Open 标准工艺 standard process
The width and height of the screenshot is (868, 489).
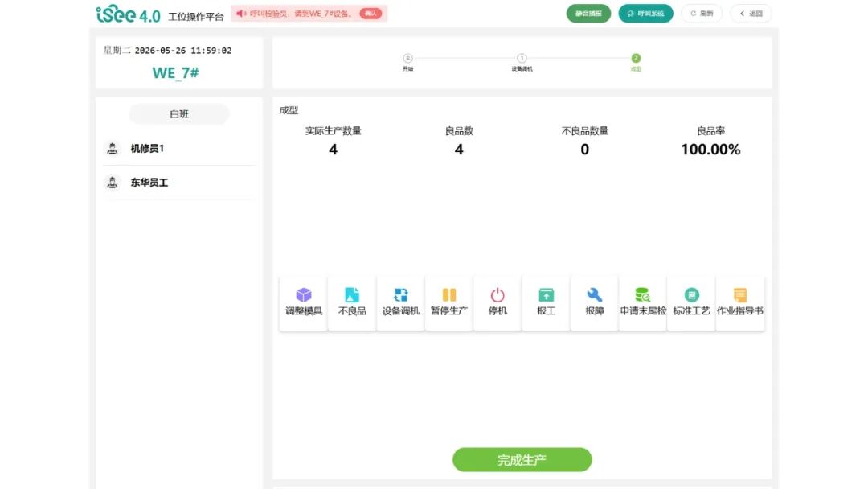pyautogui.click(x=691, y=302)
